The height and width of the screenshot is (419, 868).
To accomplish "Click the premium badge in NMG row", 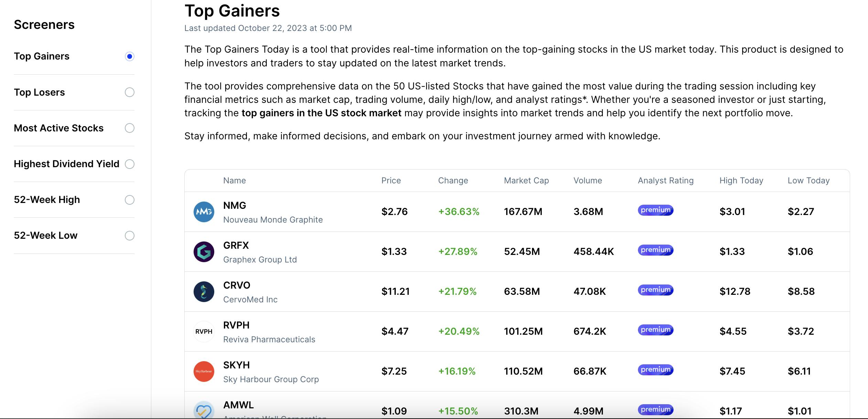I will click(x=655, y=210).
